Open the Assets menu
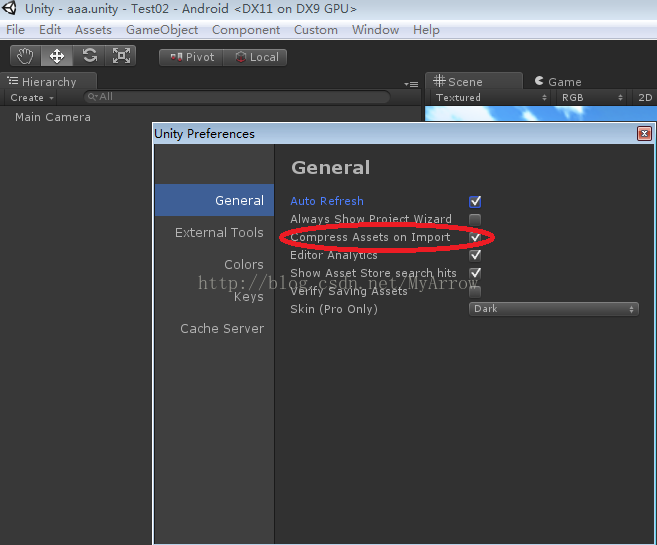The width and height of the screenshot is (657, 545). tap(93, 30)
